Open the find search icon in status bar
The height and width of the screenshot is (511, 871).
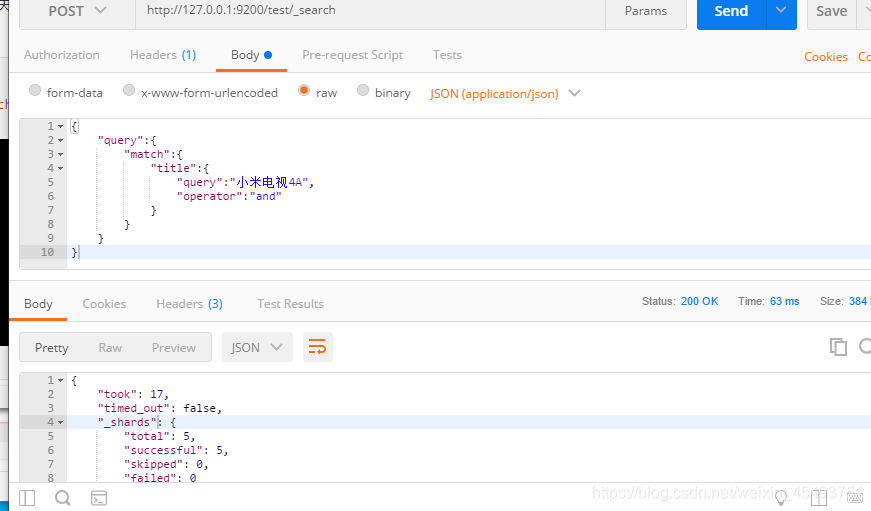63,498
